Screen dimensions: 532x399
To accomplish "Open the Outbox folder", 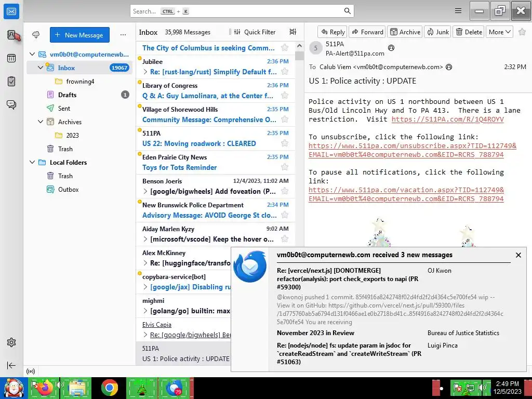I will point(68,189).
